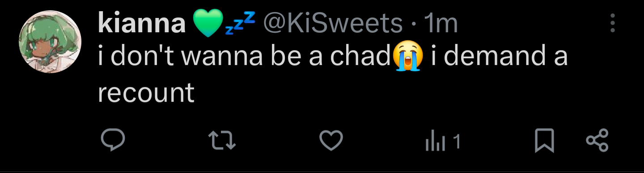This screenshot has width=644, height=173.
Task: Click the display name kianna
Action: (142, 23)
